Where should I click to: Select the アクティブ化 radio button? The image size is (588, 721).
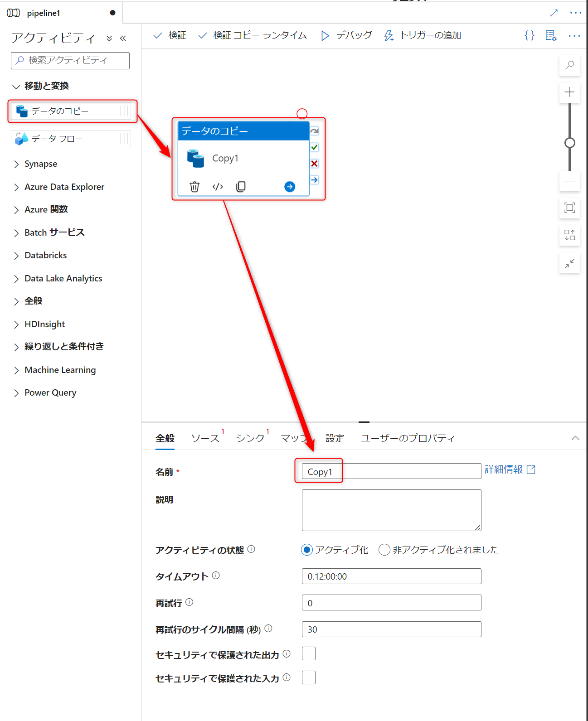coord(307,550)
